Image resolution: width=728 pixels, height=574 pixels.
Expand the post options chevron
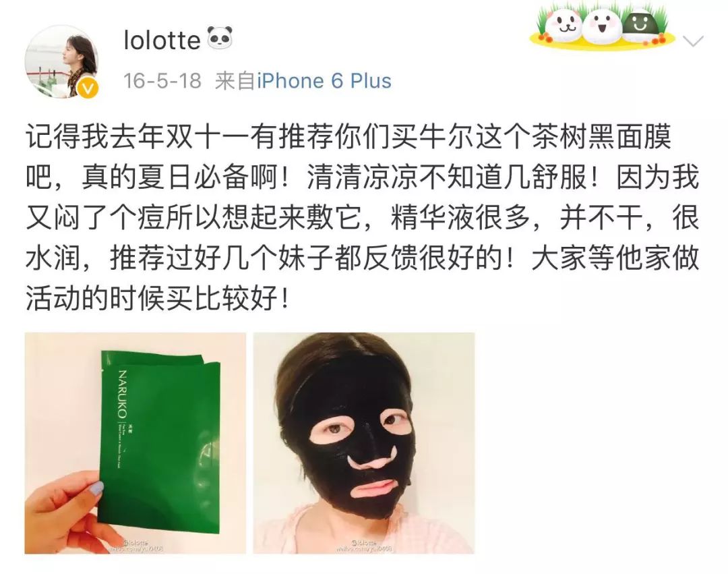694,42
